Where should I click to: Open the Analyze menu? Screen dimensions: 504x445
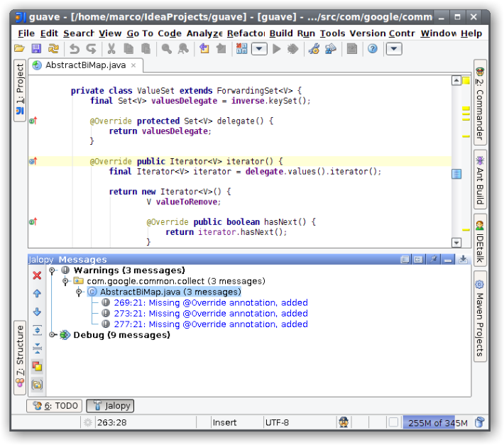coord(204,33)
